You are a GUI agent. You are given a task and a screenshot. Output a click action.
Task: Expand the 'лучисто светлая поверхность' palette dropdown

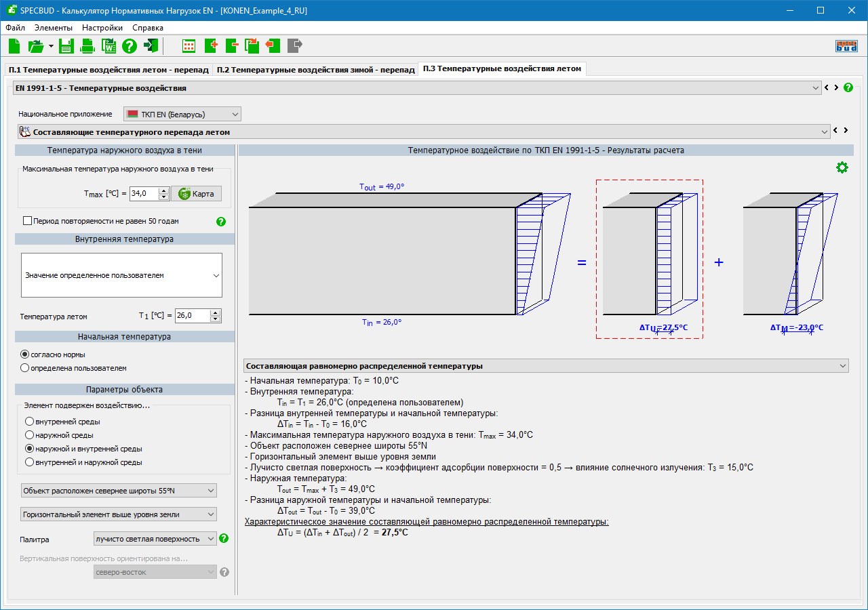pos(155,539)
